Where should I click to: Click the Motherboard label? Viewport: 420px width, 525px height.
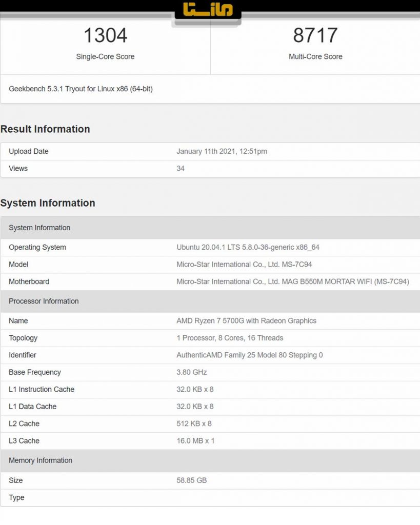click(x=29, y=281)
